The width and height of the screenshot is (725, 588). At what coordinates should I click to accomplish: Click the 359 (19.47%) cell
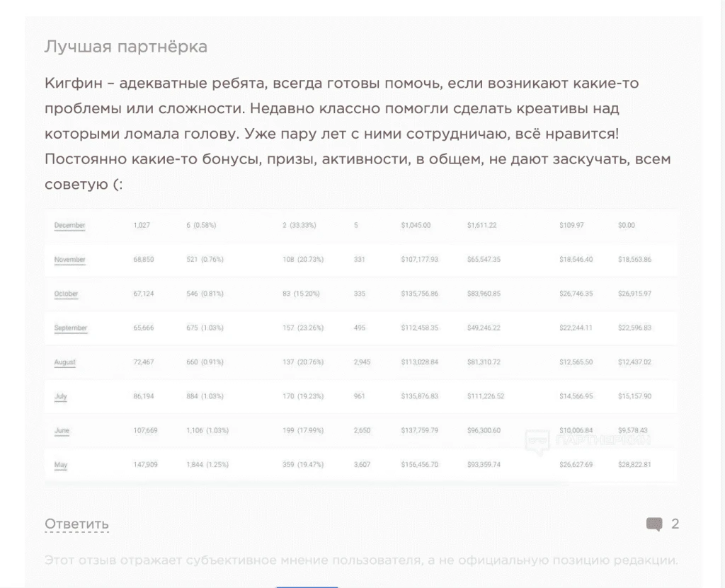(x=303, y=465)
